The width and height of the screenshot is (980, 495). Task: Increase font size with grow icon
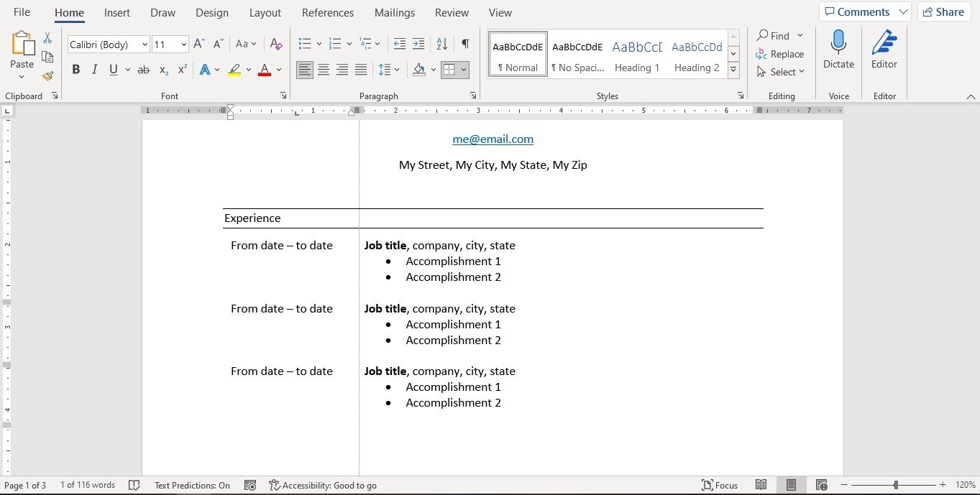coord(200,45)
